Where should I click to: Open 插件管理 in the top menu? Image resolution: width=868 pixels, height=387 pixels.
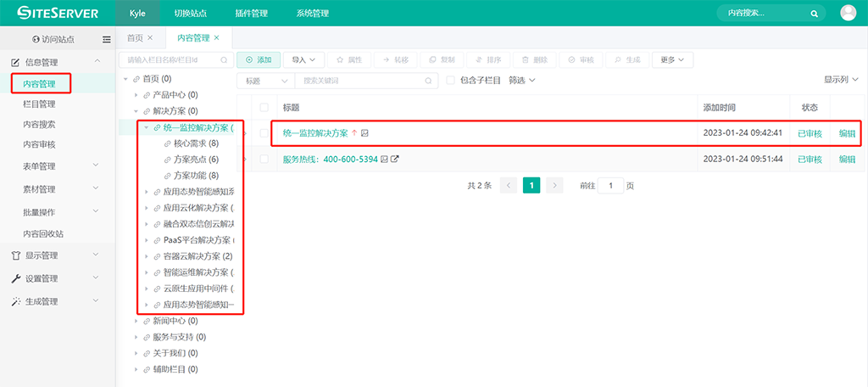[249, 14]
